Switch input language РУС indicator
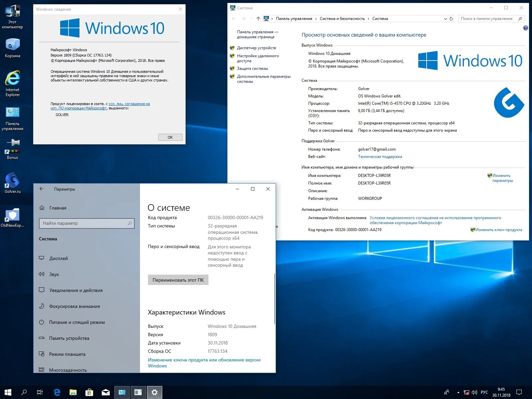Screen dimensions: 532x399 click(x=484, y=392)
